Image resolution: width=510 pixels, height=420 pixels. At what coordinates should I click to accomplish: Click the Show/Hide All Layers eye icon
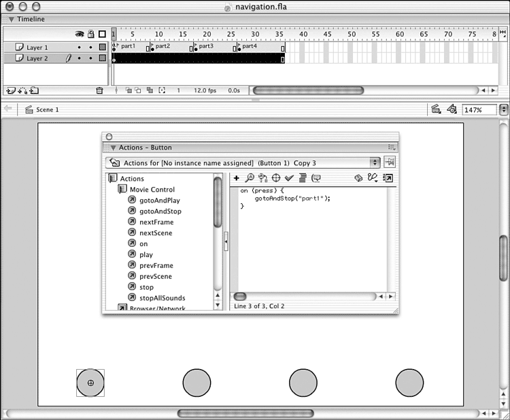click(x=80, y=34)
